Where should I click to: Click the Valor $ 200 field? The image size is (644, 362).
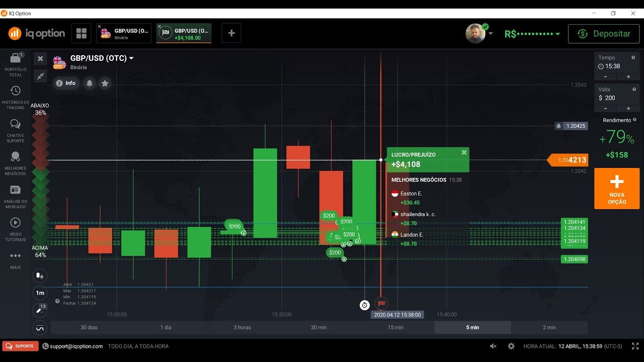point(617,94)
